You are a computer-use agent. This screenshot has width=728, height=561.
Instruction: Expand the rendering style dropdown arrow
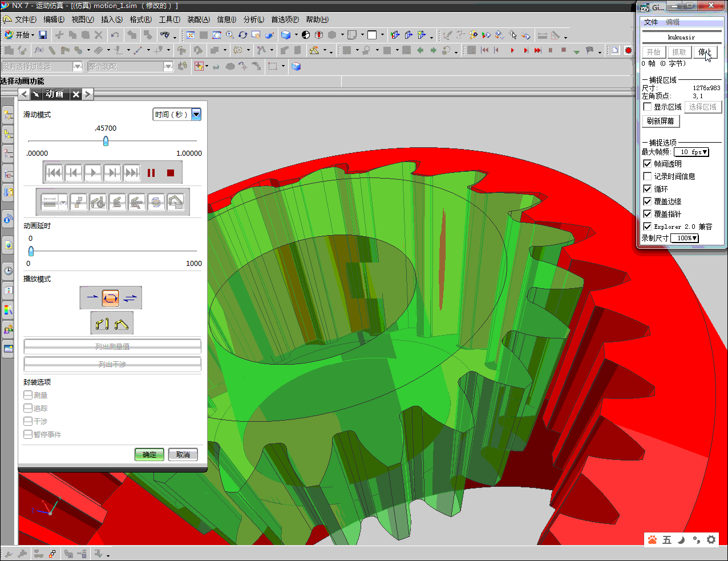click(x=296, y=35)
